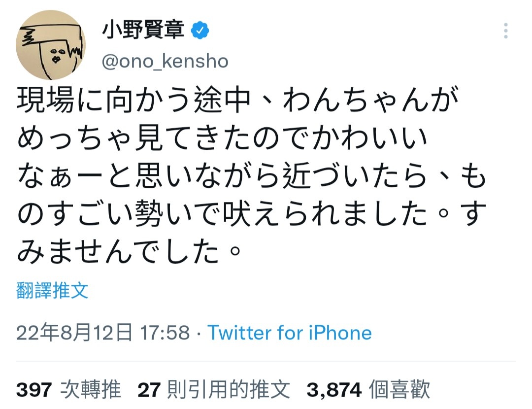Click the tweet line with 吠えられました

pyautogui.click(x=251, y=213)
